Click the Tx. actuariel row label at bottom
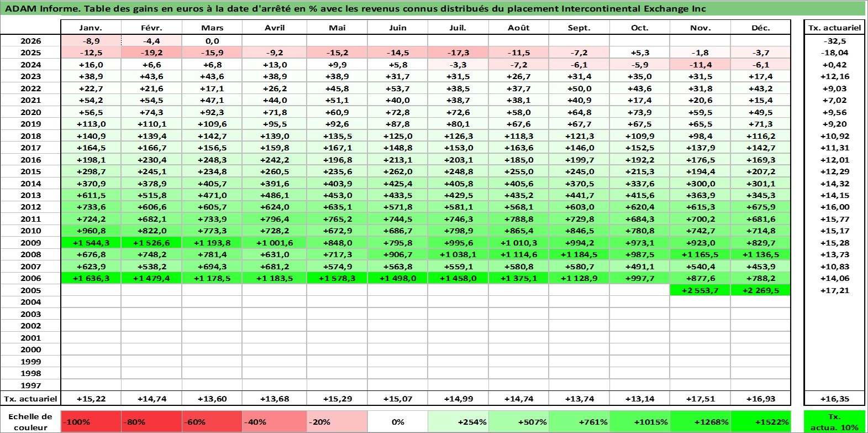The image size is (868, 433). coord(30,399)
